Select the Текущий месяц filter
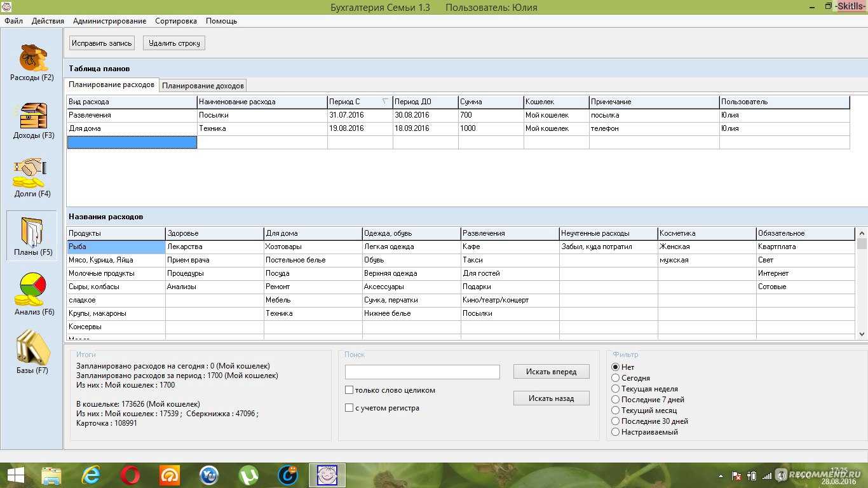Screen dimensions: 868x488 pyautogui.click(x=615, y=410)
